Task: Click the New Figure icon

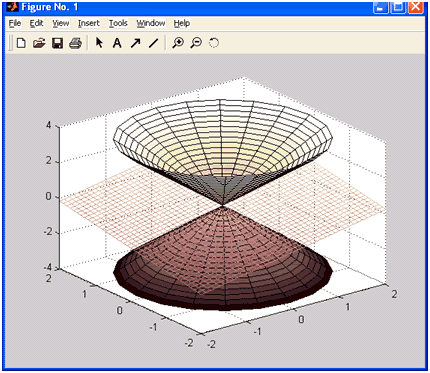Action: (21, 43)
